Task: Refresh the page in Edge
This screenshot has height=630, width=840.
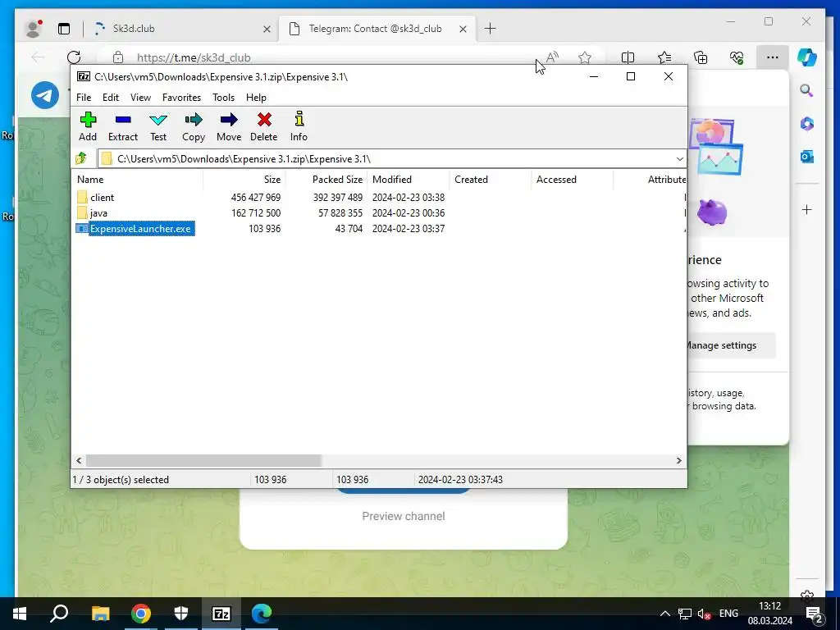Action: [74, 57]
